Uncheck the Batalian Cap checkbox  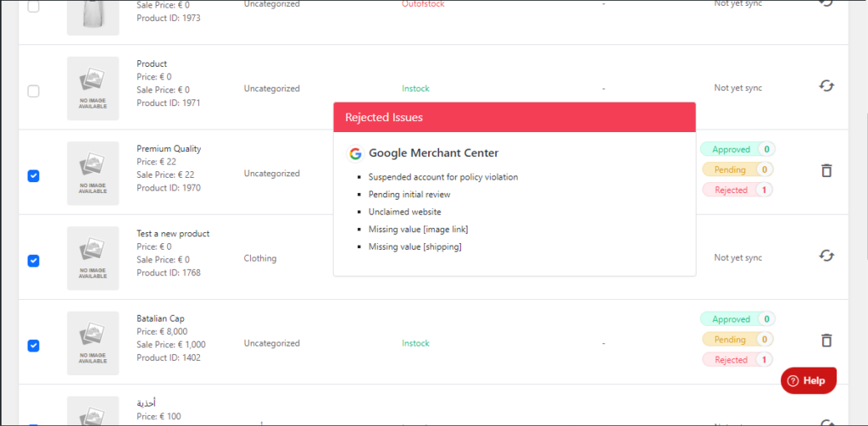(x=34, y=346)
